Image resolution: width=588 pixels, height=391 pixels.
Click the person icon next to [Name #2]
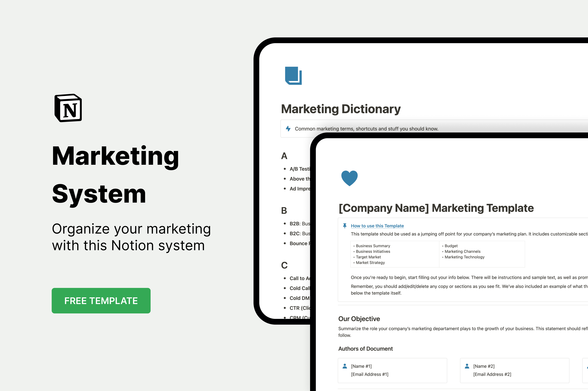[467, 366]
